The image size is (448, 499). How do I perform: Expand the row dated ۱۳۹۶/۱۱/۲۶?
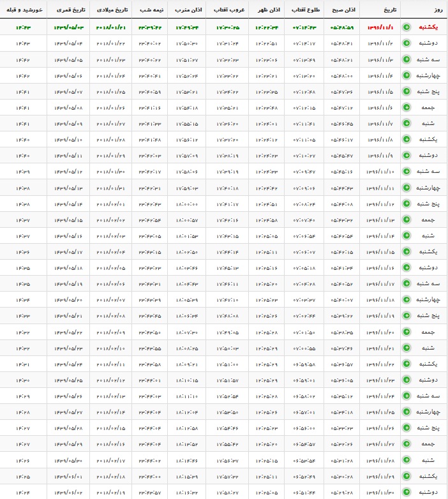(407, 428)
